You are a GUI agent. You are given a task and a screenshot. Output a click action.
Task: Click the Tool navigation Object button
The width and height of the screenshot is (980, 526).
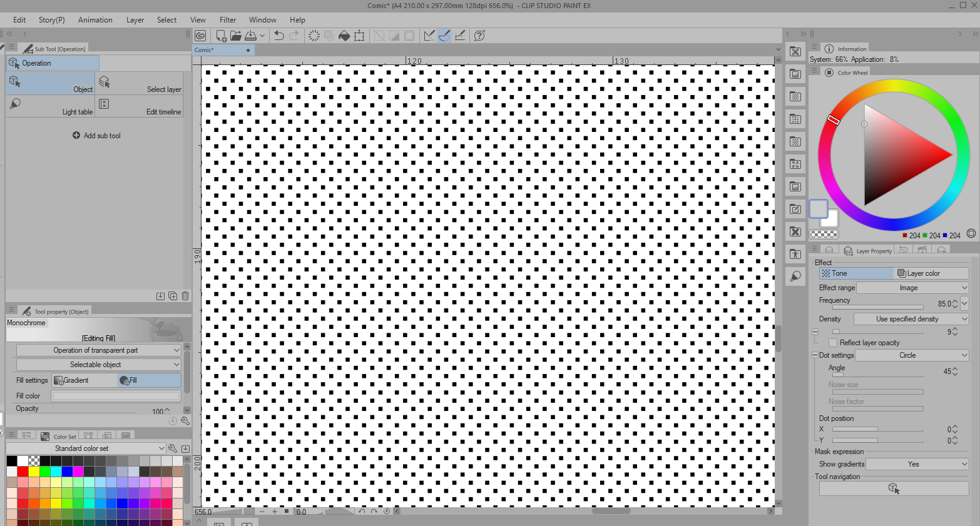(x=894, y=488)
